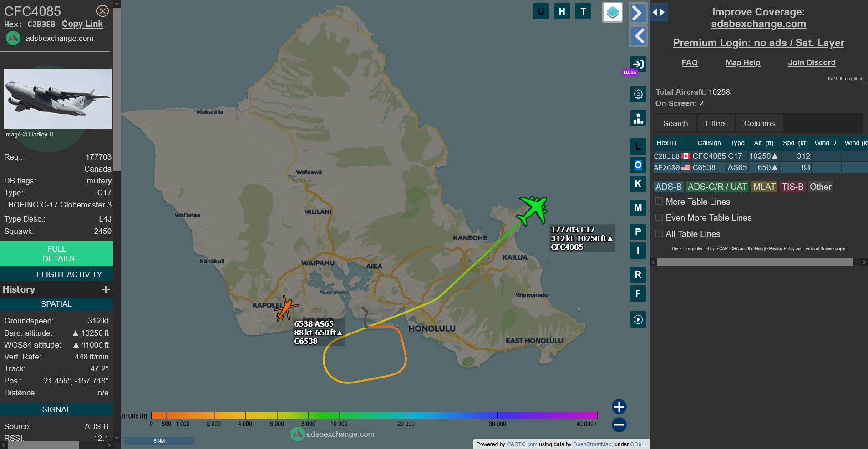Switch to the Filters tab

716,123
